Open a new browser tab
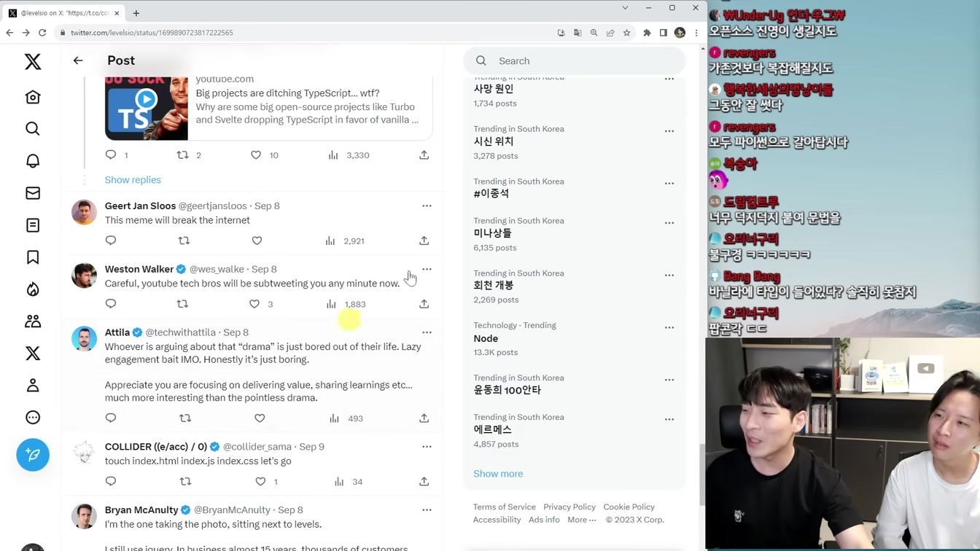Image resolution: width=980 pixels, height=551 pixels. tap(136, 13)
